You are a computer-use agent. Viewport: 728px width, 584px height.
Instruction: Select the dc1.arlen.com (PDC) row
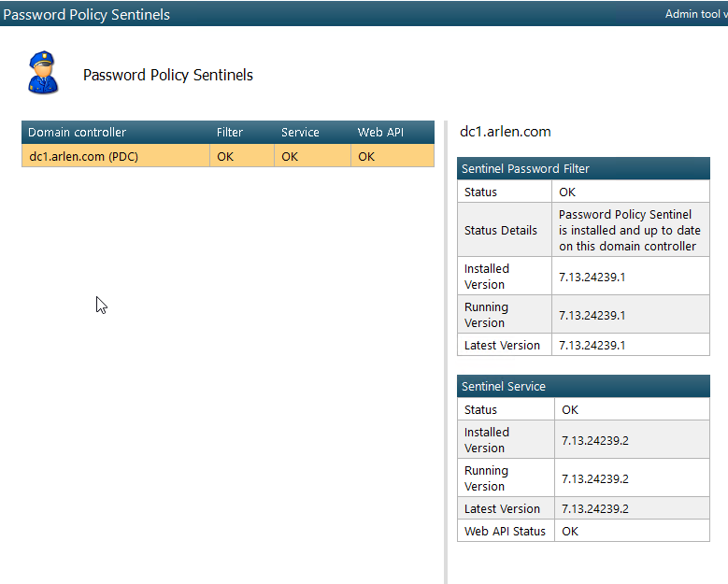click(x=228, y=156)
